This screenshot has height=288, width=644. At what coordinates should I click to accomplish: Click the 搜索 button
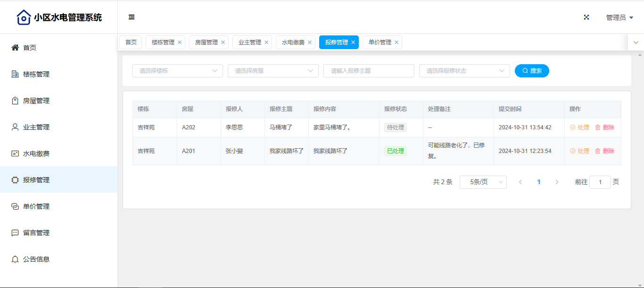532,71
